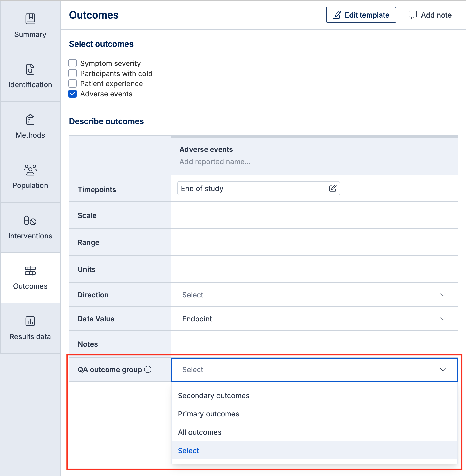This screenshot has width=466, height=476.
Task: Choose the highlighted Select option
Action: pyautogui.click(x=314, y=450)
